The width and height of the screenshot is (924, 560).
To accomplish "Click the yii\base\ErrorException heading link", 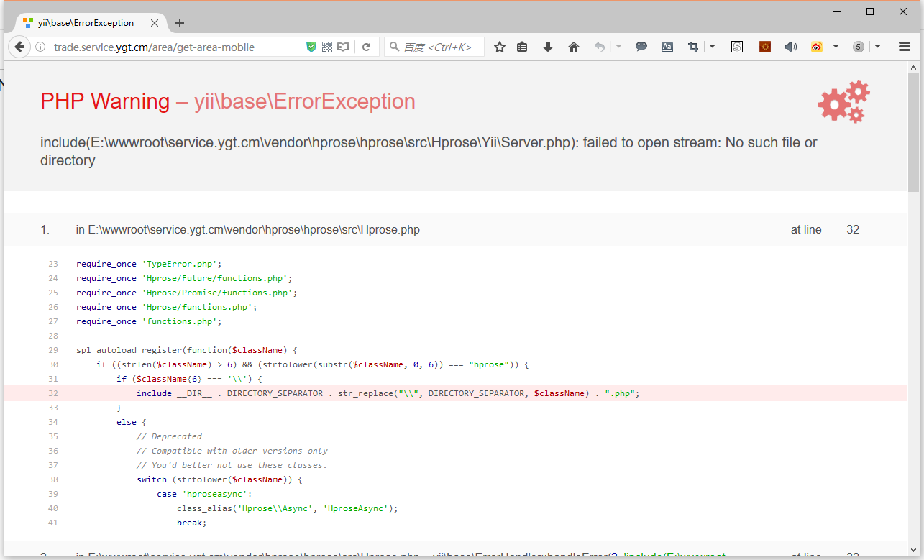I will 304,101.
